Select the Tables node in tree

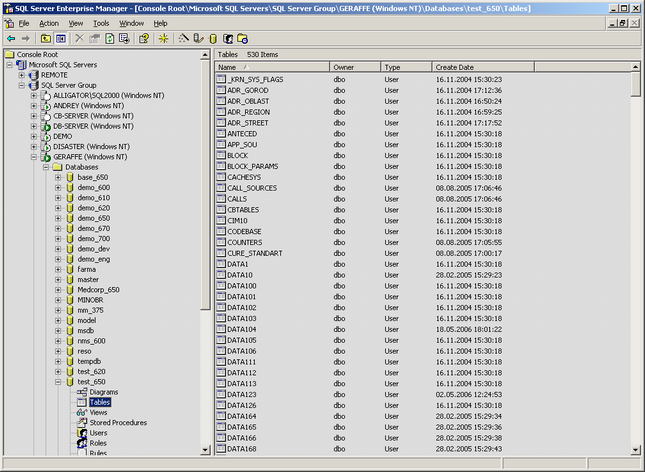coord(100,402)
